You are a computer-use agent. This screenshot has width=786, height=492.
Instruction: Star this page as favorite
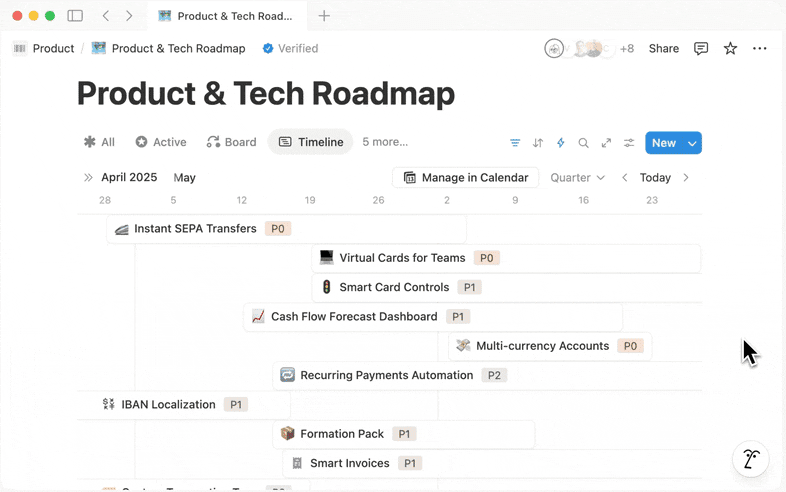click(730, 48)
